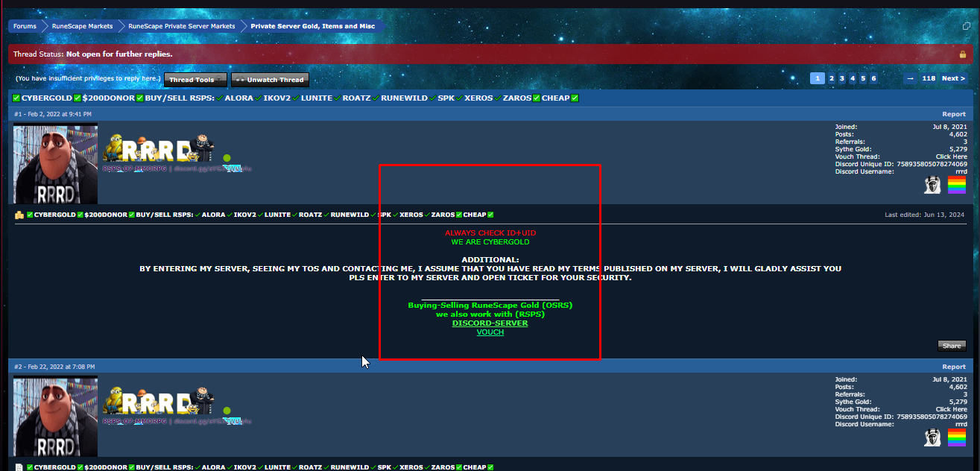The width and height of the screenshot is (980, 471).
Task: Click Discord Unique ID value in post #1
Action: coord(932,164)
